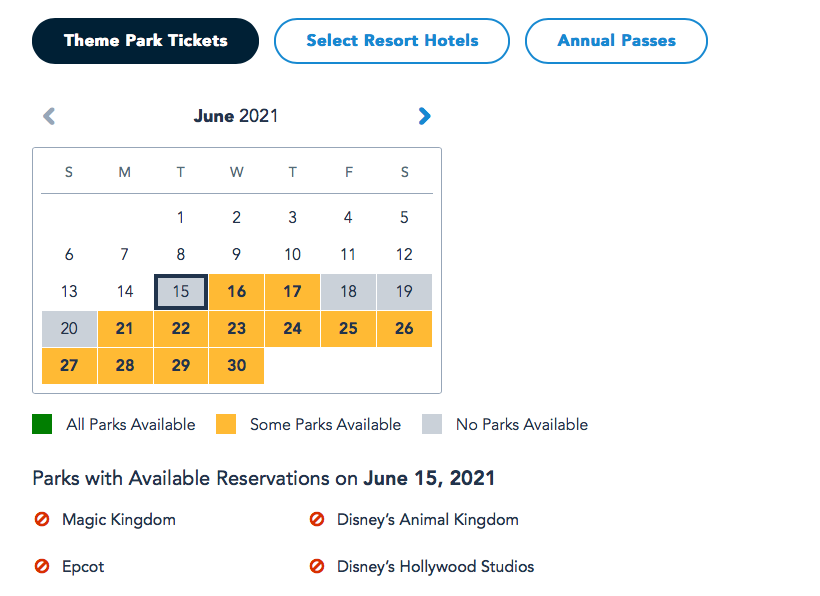Screen dimensions: 820x596
Task: Choose June 24 in the calendar
Action: [x=292, y=329]
